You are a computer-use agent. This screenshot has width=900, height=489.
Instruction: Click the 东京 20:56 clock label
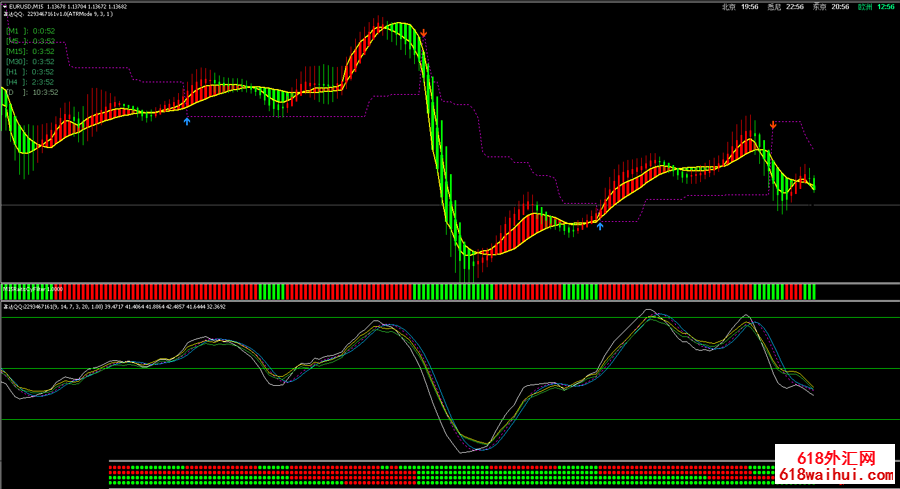[831, 7]
